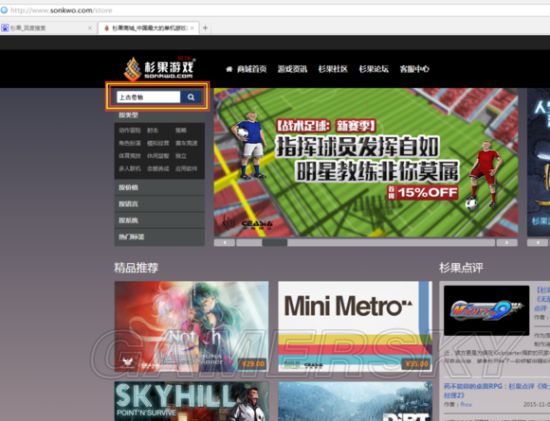Expand the 按价格 filter section

click(x=160, y=188)
